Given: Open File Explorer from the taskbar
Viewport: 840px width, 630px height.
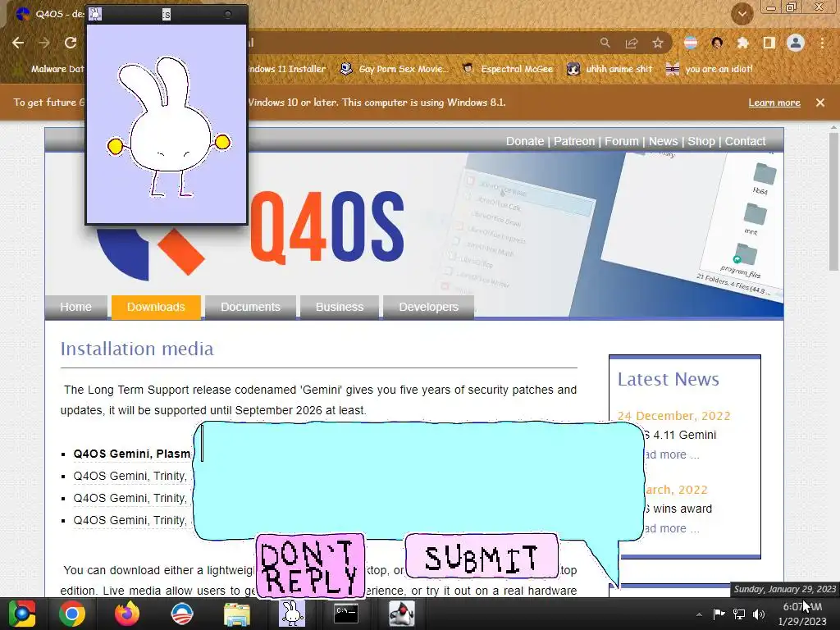Looking at the screenshot, I should [x=236, y=614].
